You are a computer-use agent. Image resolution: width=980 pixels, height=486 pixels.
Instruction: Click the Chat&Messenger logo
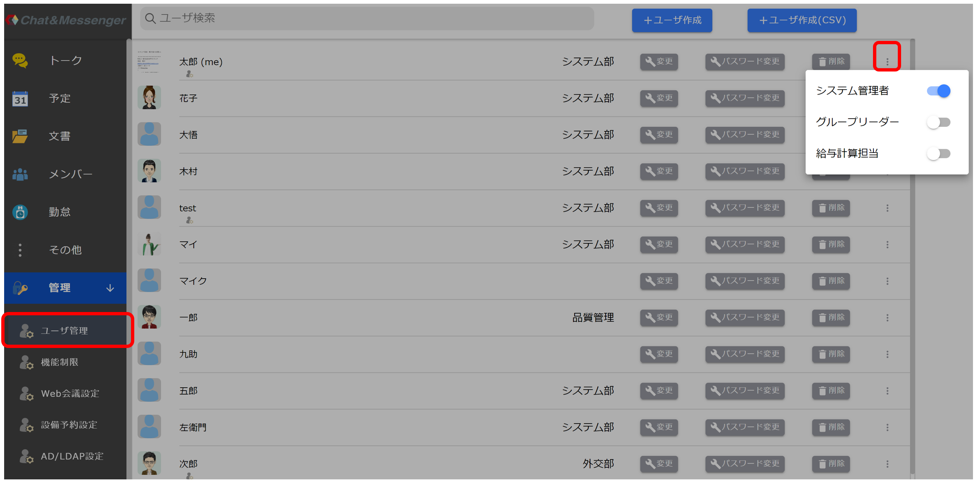coord(66,20)
